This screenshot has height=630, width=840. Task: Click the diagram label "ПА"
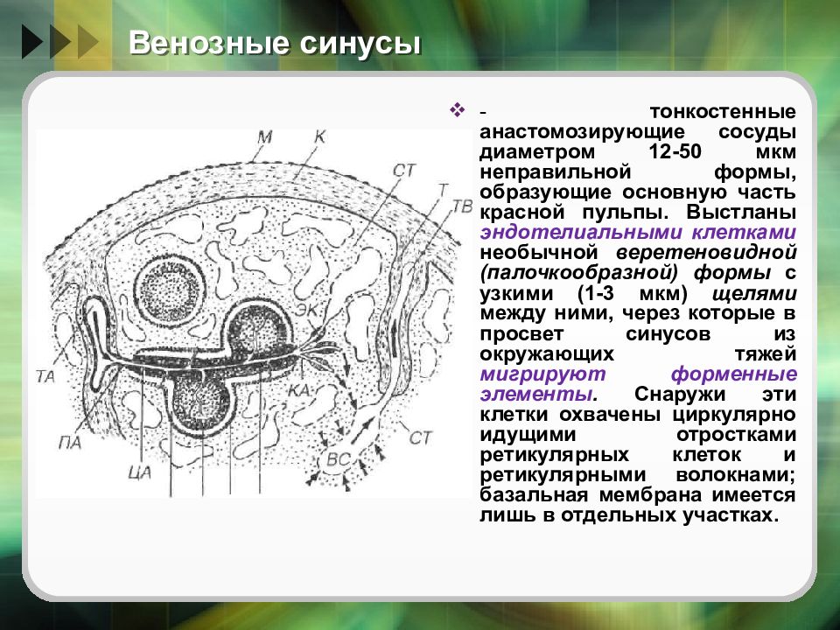(70, 444)
